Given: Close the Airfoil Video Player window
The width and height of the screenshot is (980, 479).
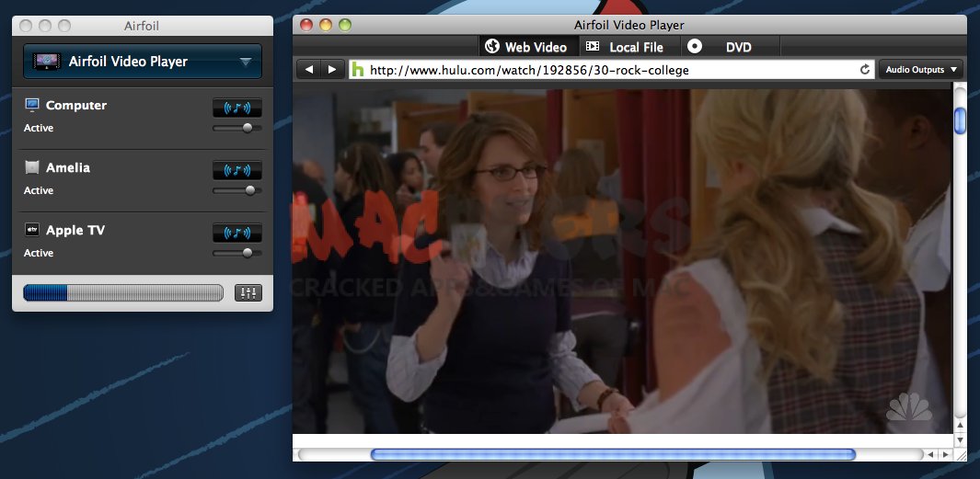Looking at the screenshot, I should pos(306,25).
